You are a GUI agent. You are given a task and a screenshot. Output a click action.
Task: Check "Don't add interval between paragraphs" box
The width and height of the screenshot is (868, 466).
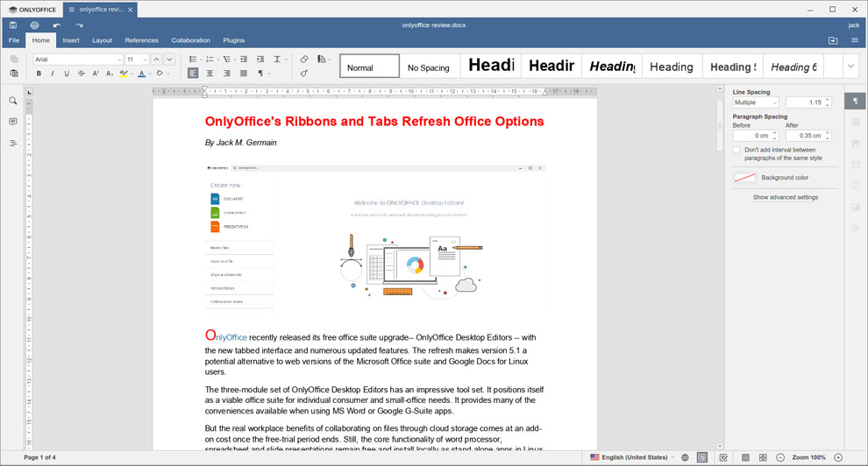pos(736,150)
